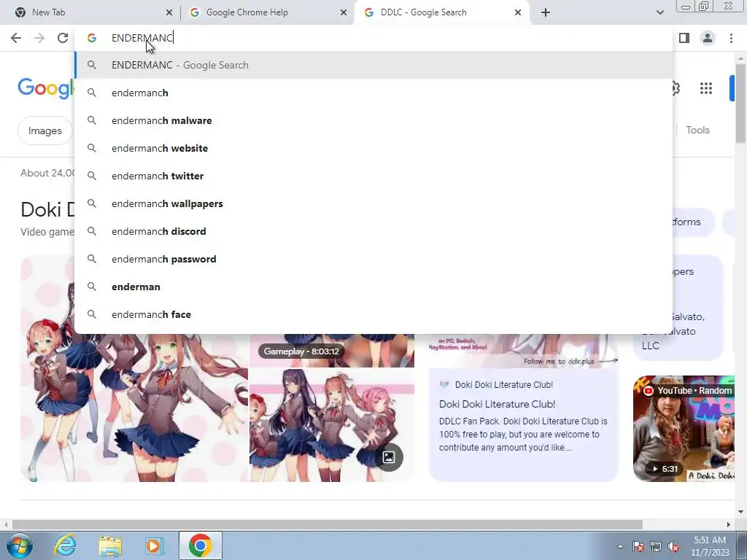Viewport: 747px width, 560px height.
Task: Click the Google logo on the page
Action: 46,88
